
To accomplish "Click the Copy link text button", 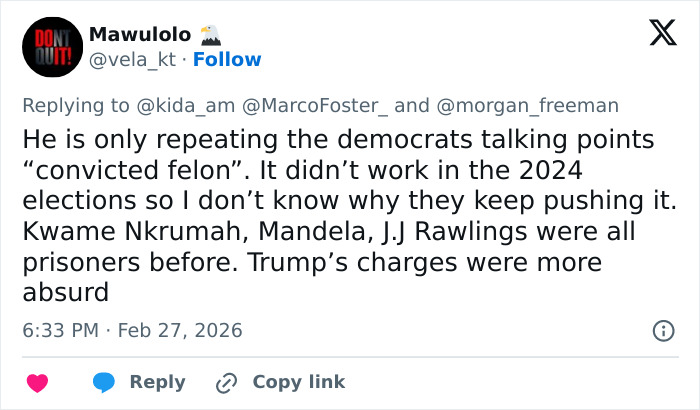I will click(x=298, y=382).
